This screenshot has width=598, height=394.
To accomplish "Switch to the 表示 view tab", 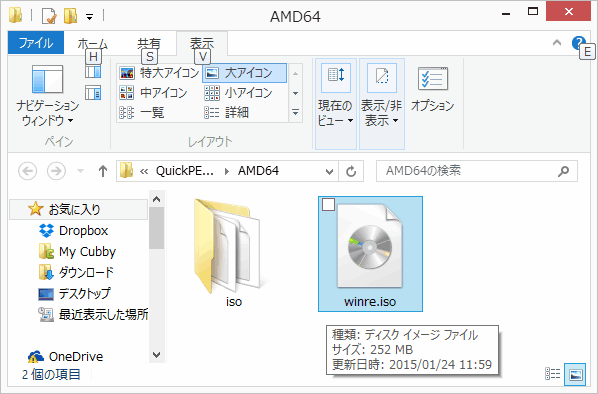I will [x=202, y=43].
